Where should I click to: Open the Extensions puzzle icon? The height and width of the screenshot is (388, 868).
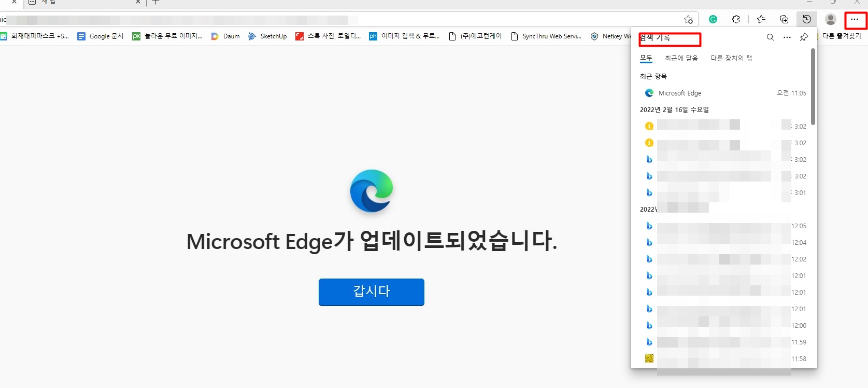tap(736, 19)
